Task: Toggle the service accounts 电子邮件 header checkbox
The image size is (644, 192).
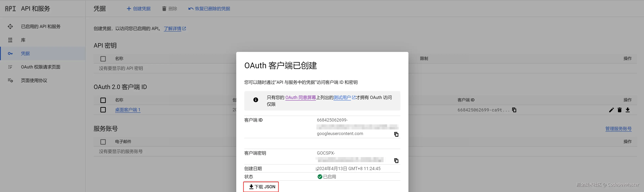Action: click(x=103, y=142)
